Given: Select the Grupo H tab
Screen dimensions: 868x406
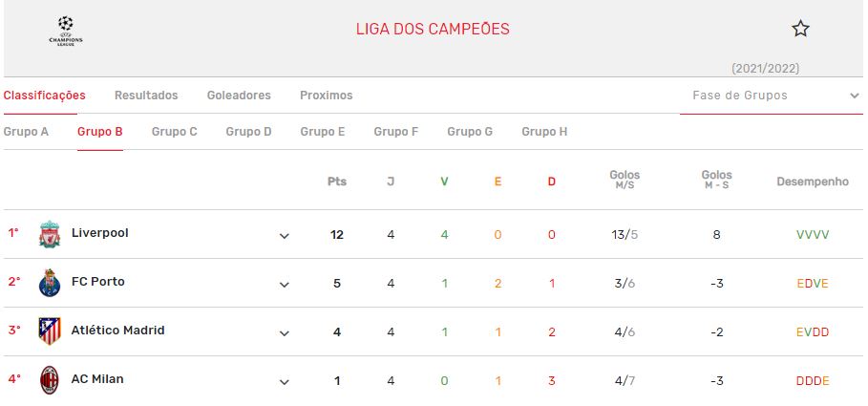Looking at the screenshot, I should click(x=544, y=132).
